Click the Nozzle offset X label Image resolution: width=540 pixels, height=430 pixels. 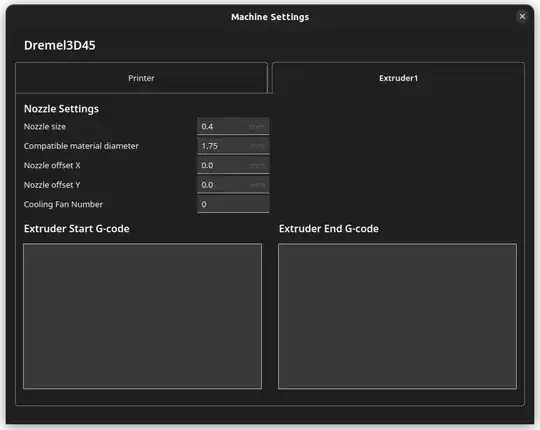[52, 166]
